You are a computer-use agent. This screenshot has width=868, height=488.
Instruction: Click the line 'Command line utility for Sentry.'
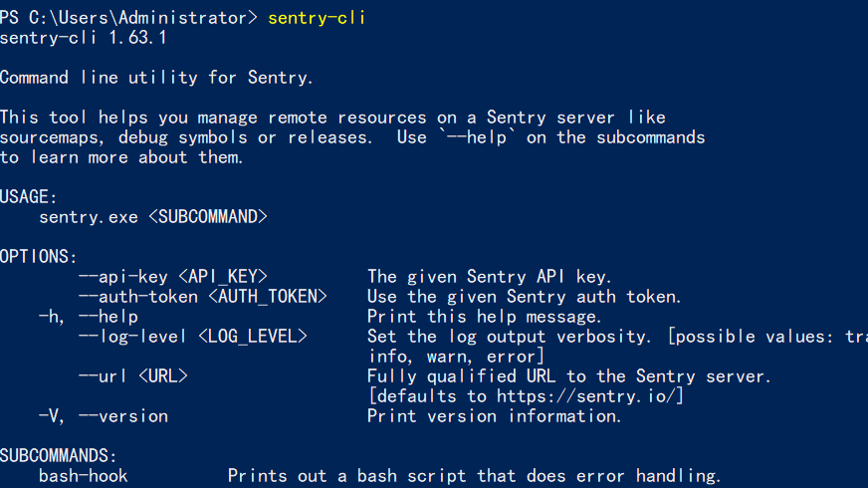(x=156, y=78)
